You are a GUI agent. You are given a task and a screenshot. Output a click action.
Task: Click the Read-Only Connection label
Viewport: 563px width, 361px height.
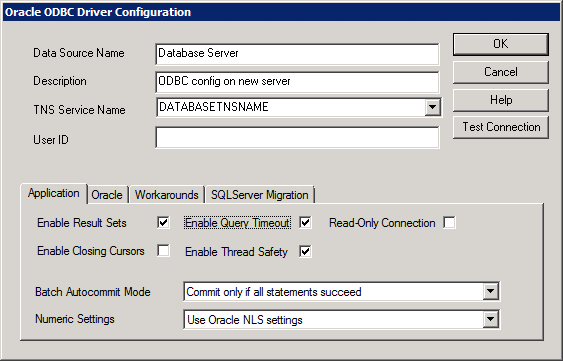(x=382, y=223)
